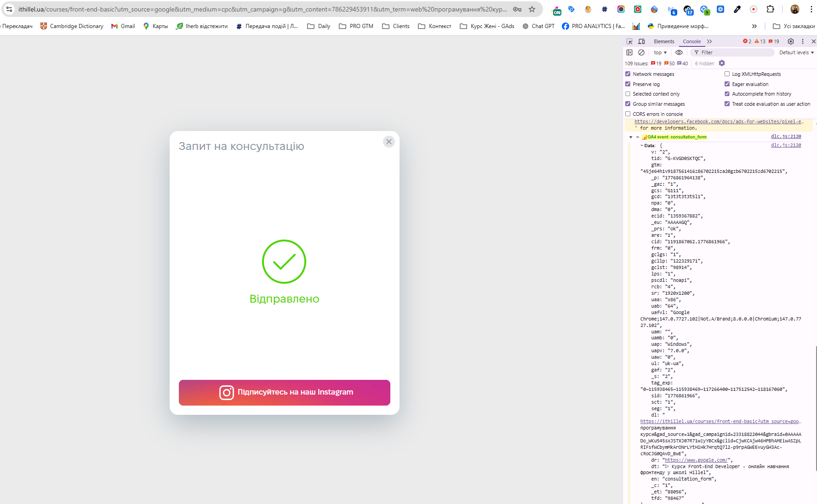The image size is (817, 504).
Task: Bookmark this page with the star icon
Action: pos(532,9)
